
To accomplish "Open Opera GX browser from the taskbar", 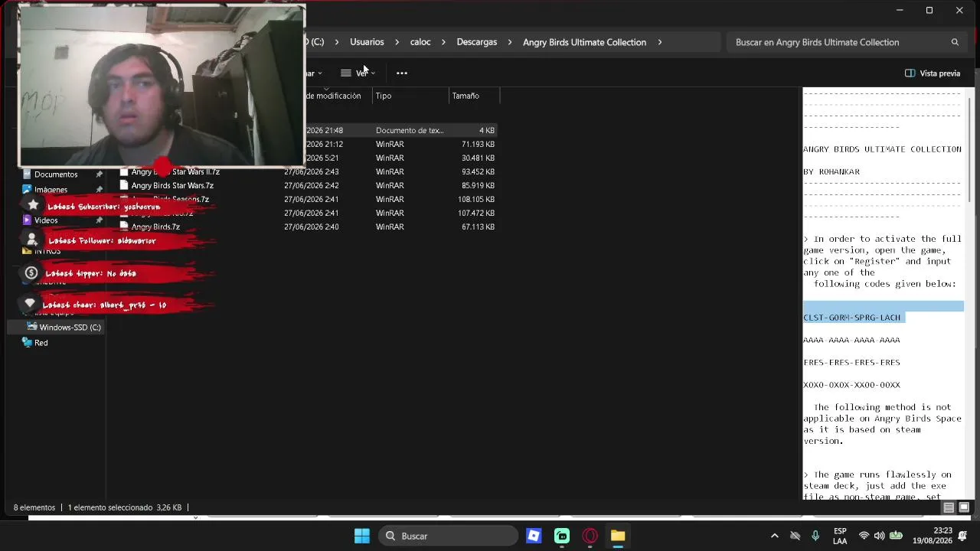I will [590, 536].
